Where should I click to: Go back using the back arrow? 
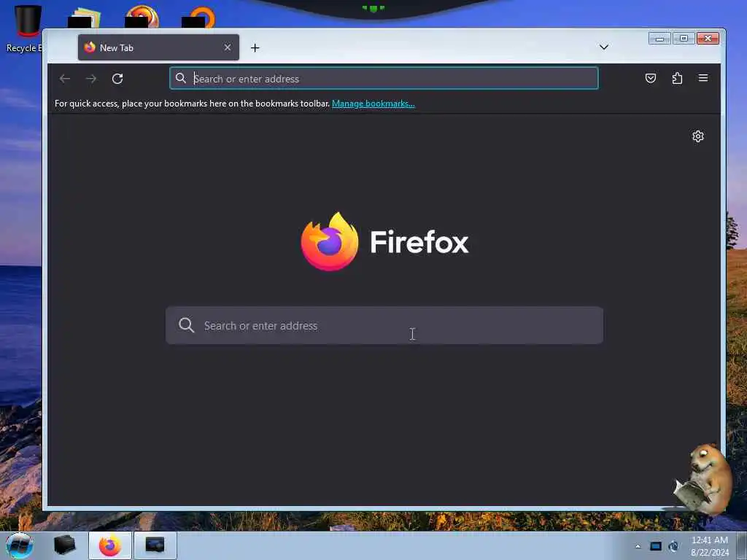coord(65,79)
